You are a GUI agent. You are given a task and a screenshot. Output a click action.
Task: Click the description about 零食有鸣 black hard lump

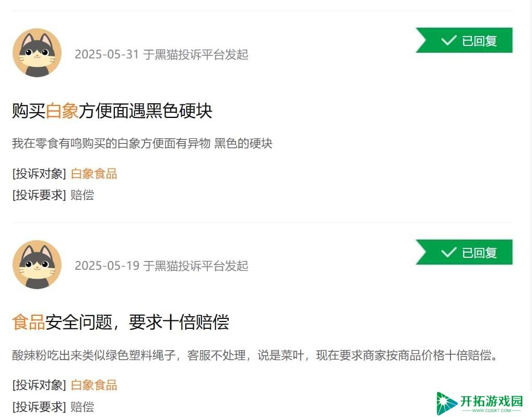(142, 143)
